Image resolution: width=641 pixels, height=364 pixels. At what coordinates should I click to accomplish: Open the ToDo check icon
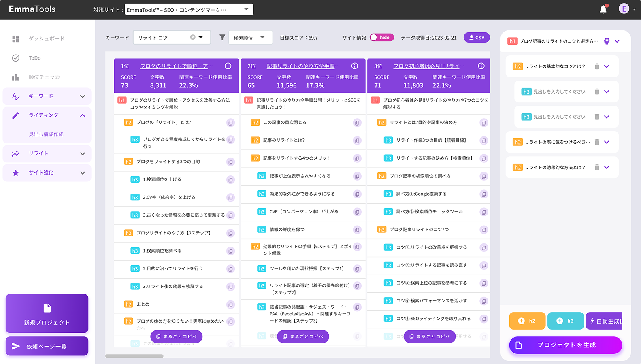tap(16, 58)
